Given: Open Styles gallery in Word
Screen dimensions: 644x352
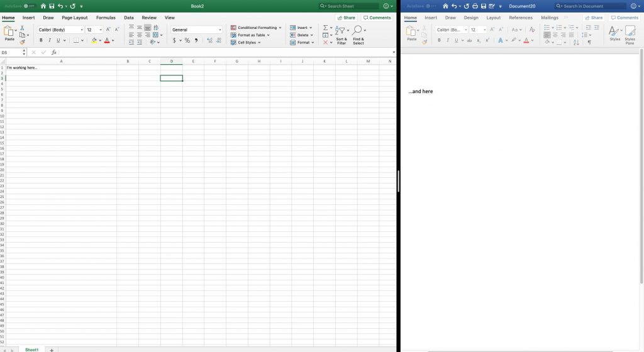Looking at the screenshot, I should click(x=615, y=33).
